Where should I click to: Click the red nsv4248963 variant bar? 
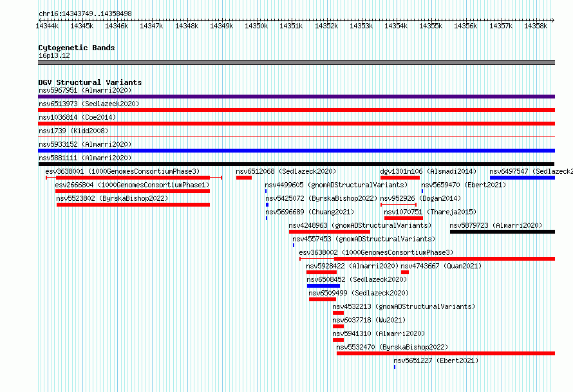tap(330, 232)
